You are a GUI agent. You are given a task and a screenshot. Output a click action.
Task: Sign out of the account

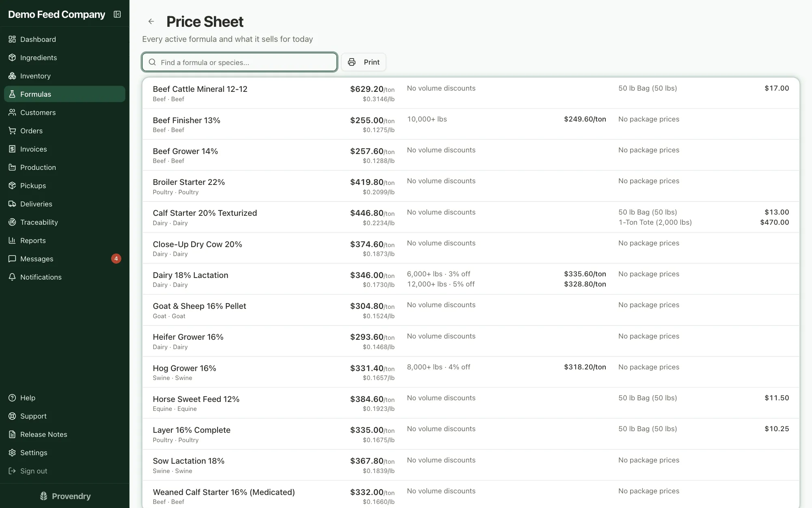pos(65,471)
